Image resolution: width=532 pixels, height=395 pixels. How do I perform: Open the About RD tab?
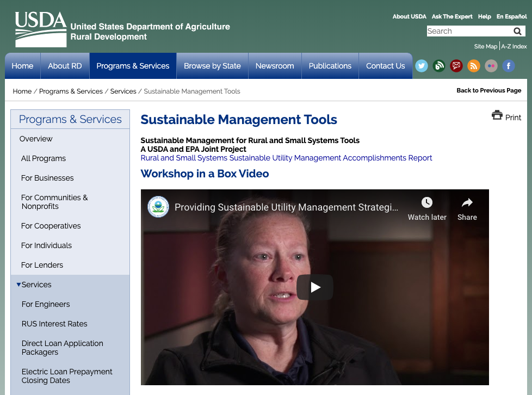(65, 66)
